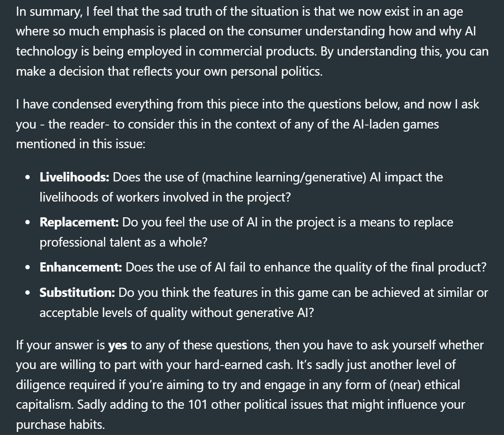Click the bullet point before Livelihoods
The height and width of the screenshot is (435, 504).
point(28,178)
